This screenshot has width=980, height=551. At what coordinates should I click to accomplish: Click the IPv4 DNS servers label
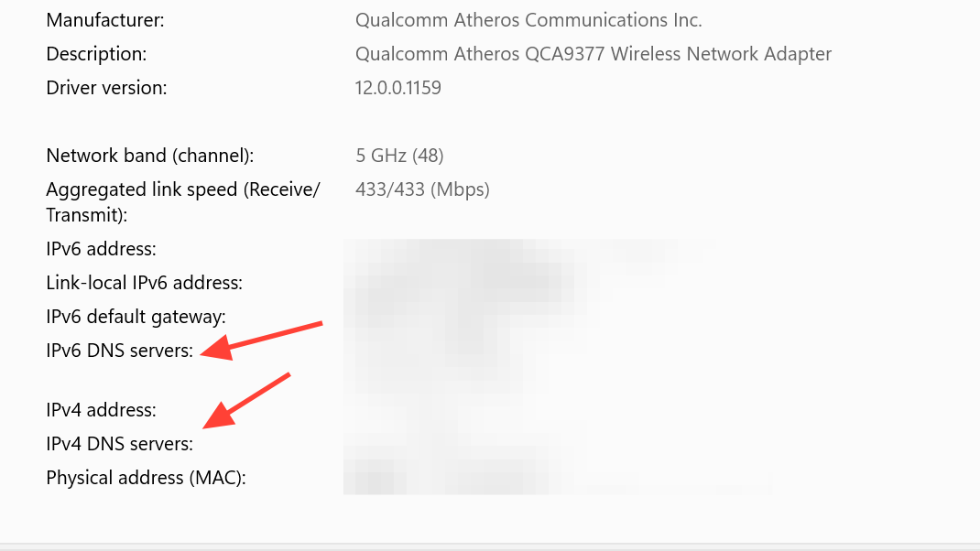119,444
